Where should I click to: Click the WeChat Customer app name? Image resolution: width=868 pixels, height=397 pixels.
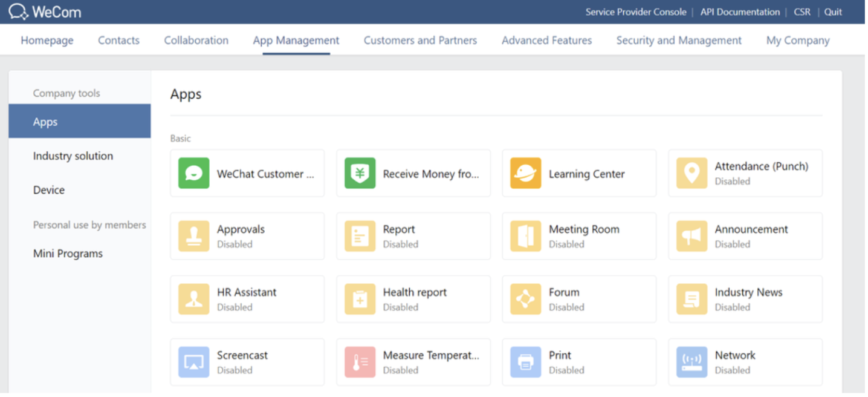pyautogui.click(x=266, y=174)
